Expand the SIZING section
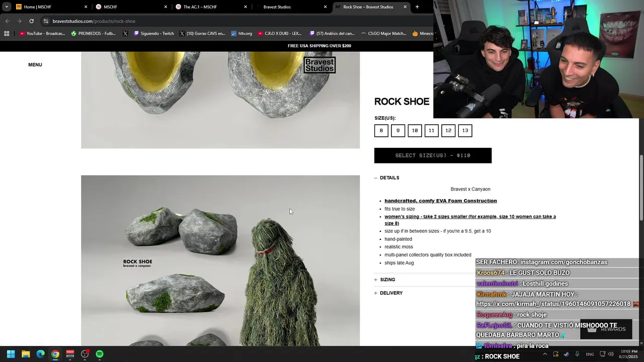 click(385, 280)
